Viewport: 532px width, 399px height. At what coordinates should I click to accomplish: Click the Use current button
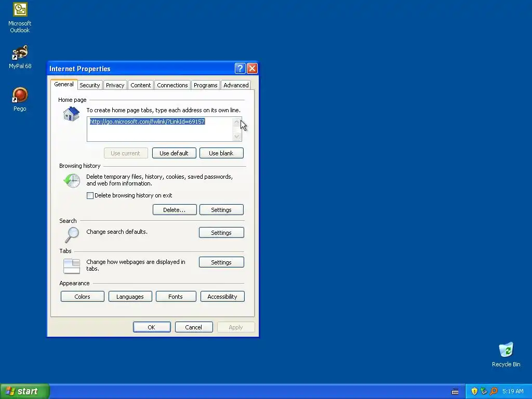(126, 153)
